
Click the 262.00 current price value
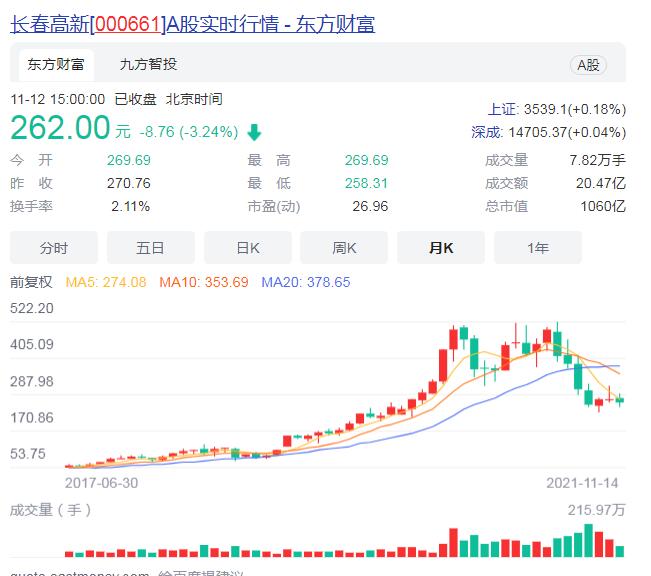click(x=60, y=127)
